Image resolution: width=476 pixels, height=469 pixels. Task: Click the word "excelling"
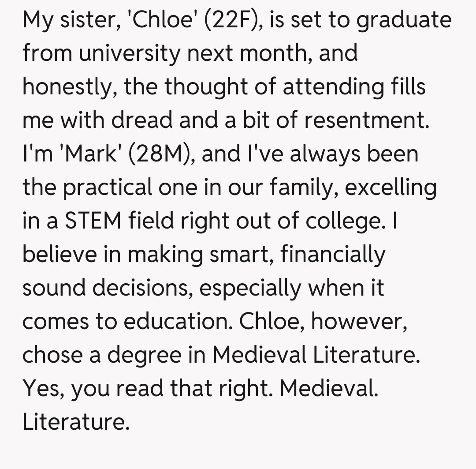[x=390, y=188]
